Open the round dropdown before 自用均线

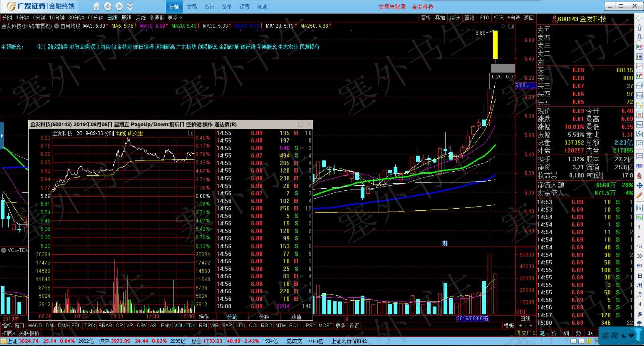pos(57,26)
